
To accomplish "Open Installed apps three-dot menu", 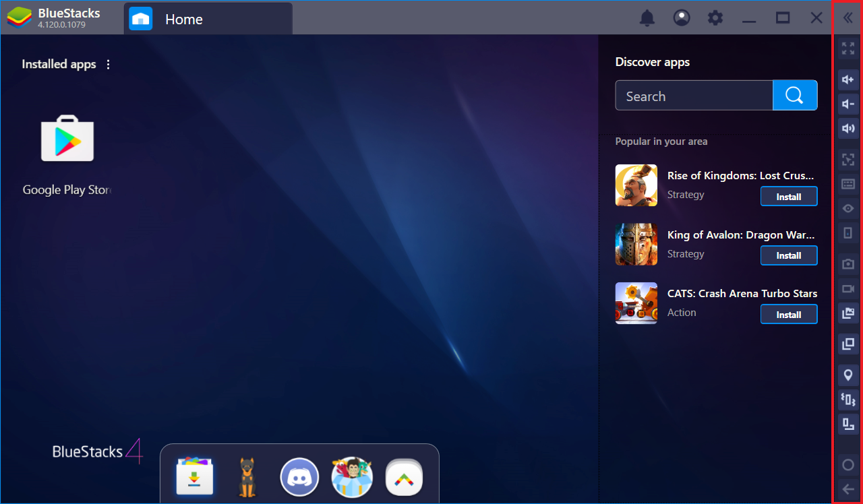I will pyautogui.click(x=109, y=65).
